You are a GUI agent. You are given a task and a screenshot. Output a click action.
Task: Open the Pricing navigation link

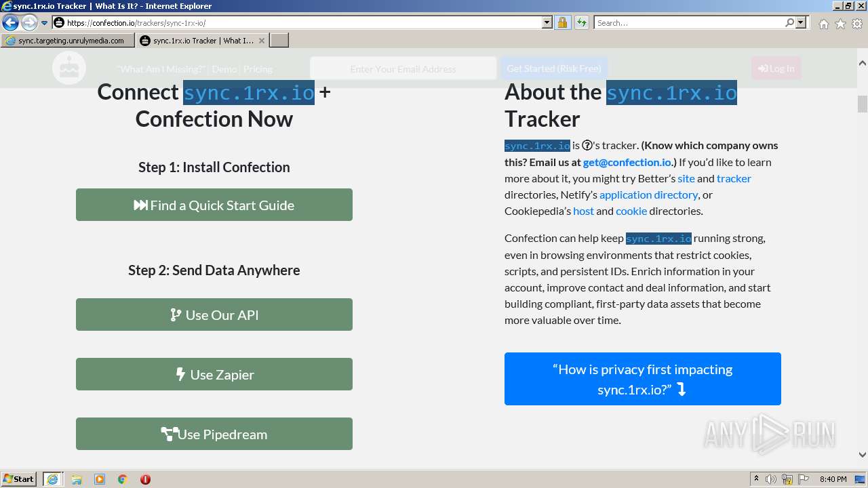click(x=258, y=69)
